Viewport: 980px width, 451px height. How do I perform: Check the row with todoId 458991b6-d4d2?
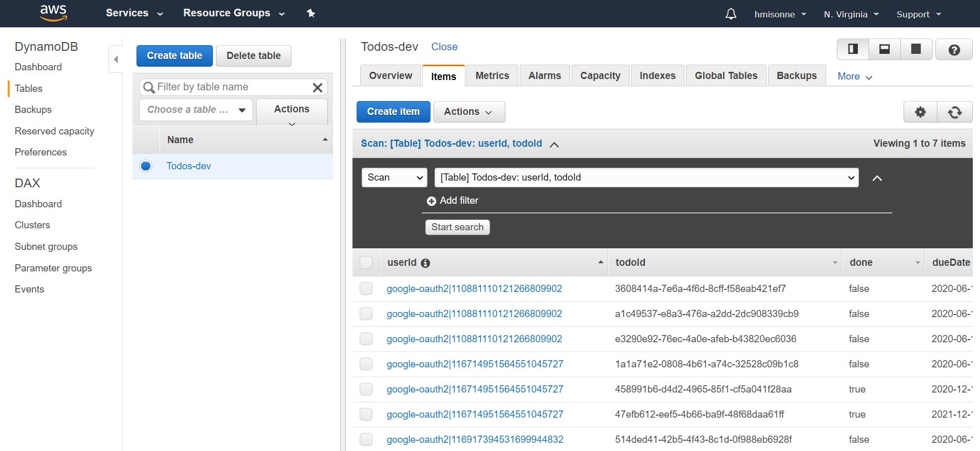(x=366, y=389)
